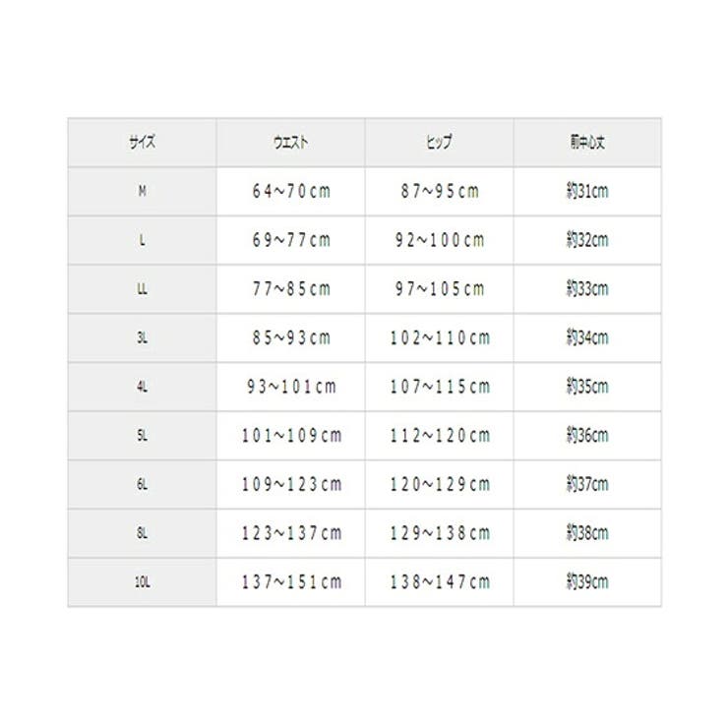Click waist value 137~151cm
Image resolution: width=728 pixels, height=728 pixels.
point(291,581)
